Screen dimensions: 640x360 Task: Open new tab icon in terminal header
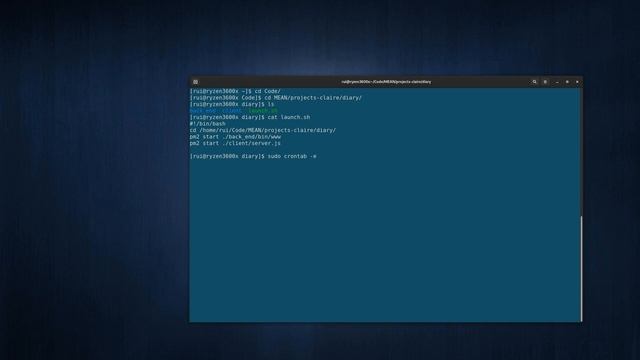click(x=196, y=82)
